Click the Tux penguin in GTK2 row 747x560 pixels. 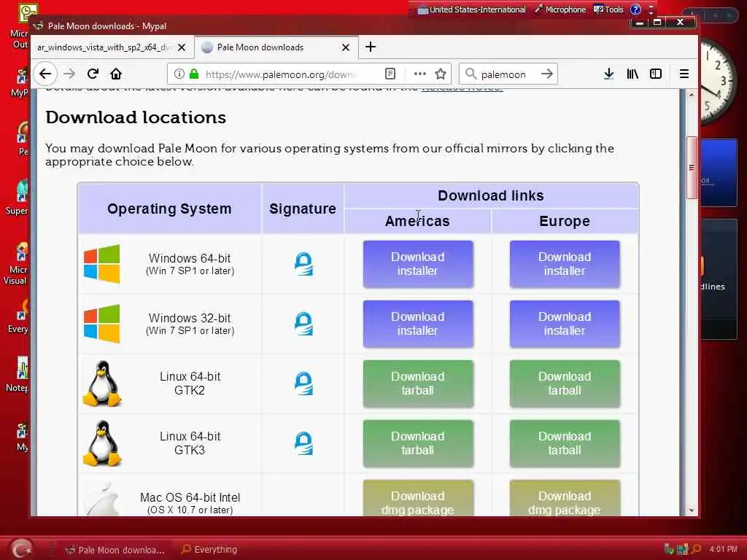tap(102, 384)
